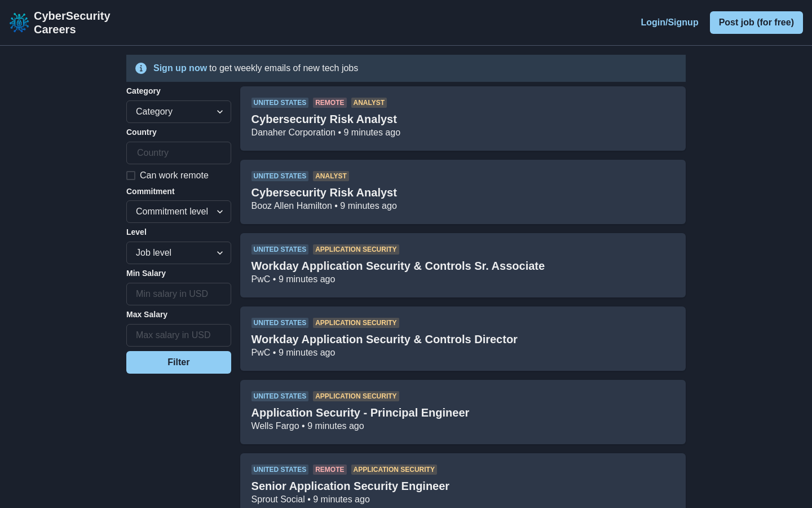Click UNITED STATES tag on Booz Allen listing

coord(280,176)
